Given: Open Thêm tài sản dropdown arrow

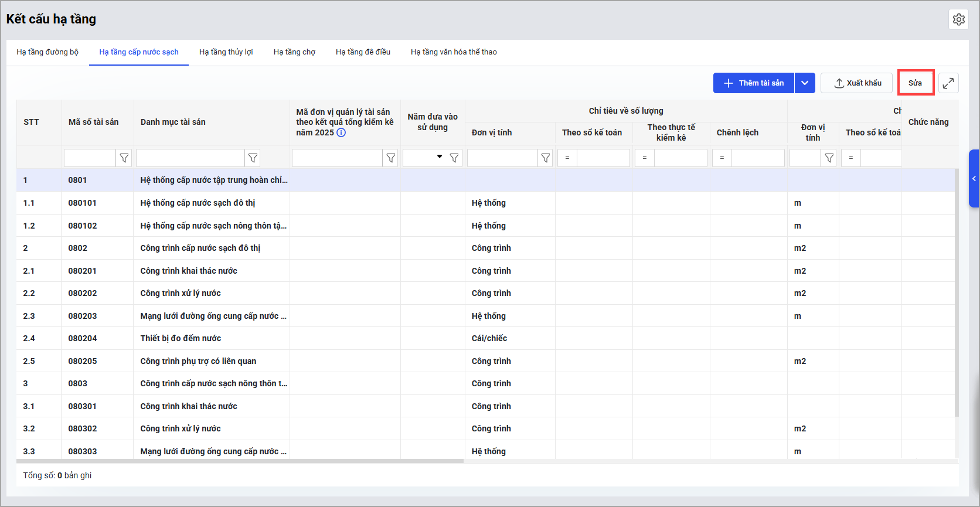Looking at the screenshot, I should point(805,83).
